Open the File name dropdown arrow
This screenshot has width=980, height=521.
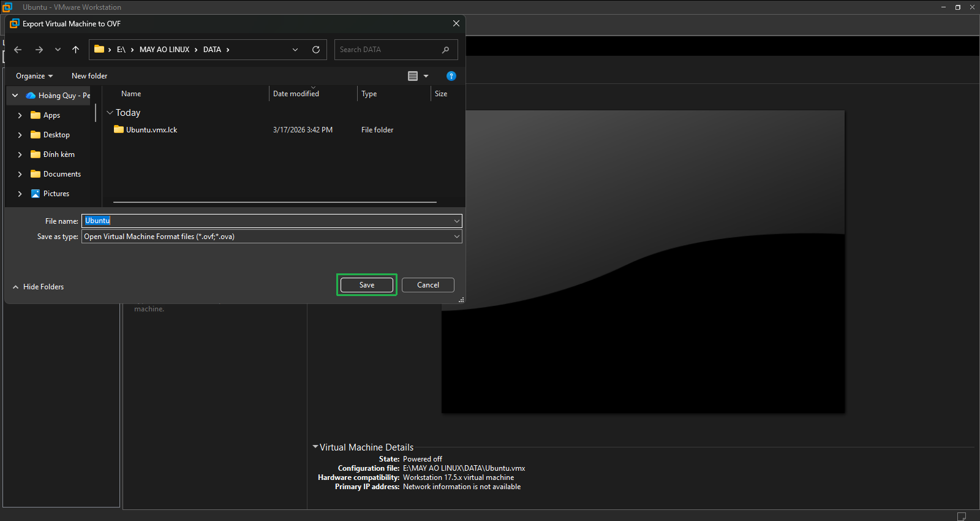coord(457,221)
